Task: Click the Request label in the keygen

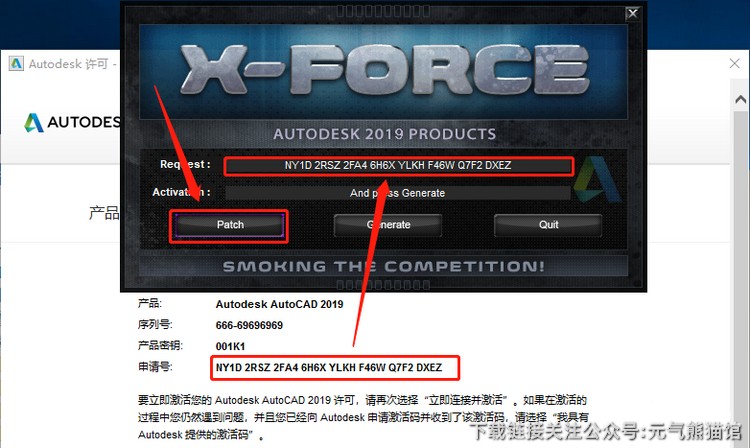Action: pyautogui.click(x=185, y=164)
